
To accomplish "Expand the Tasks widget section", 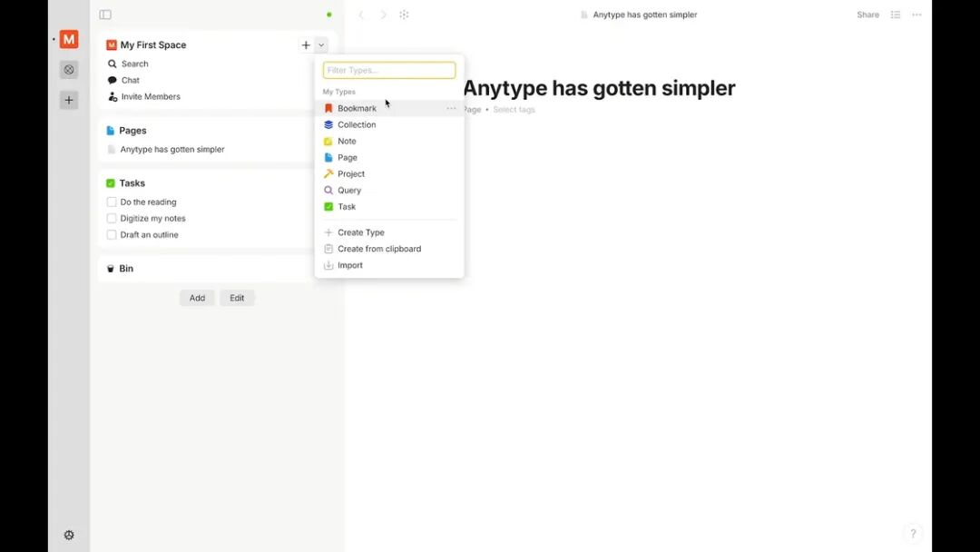I will [x=132, y=183].
